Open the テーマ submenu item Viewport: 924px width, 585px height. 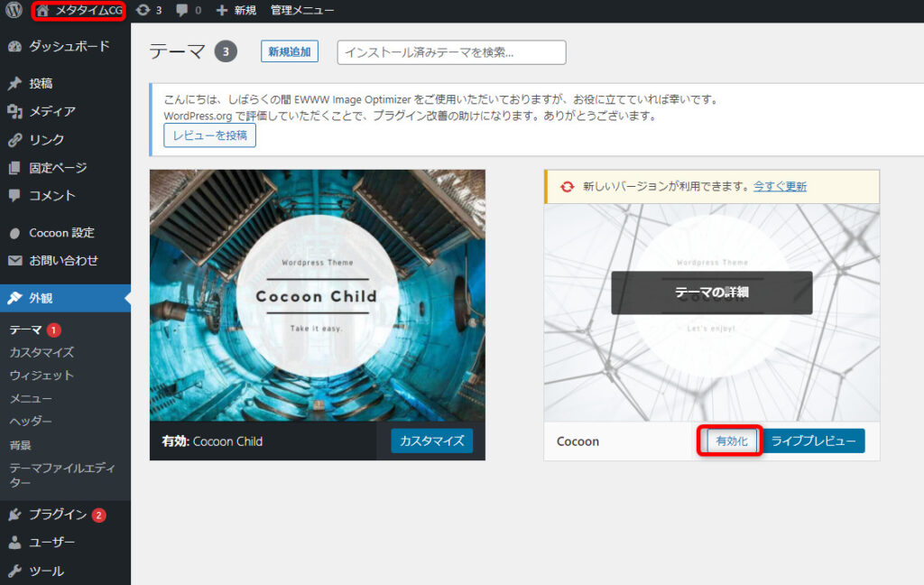click(25, 330)
